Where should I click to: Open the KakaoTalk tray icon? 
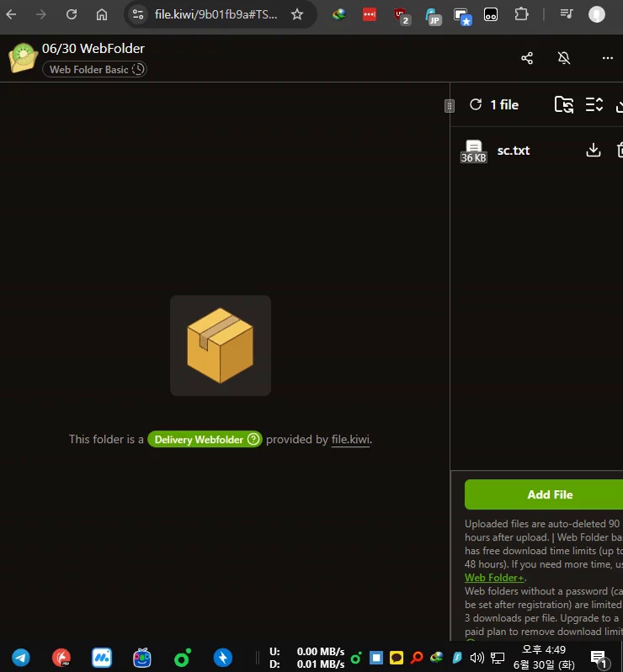click(397, 658)
